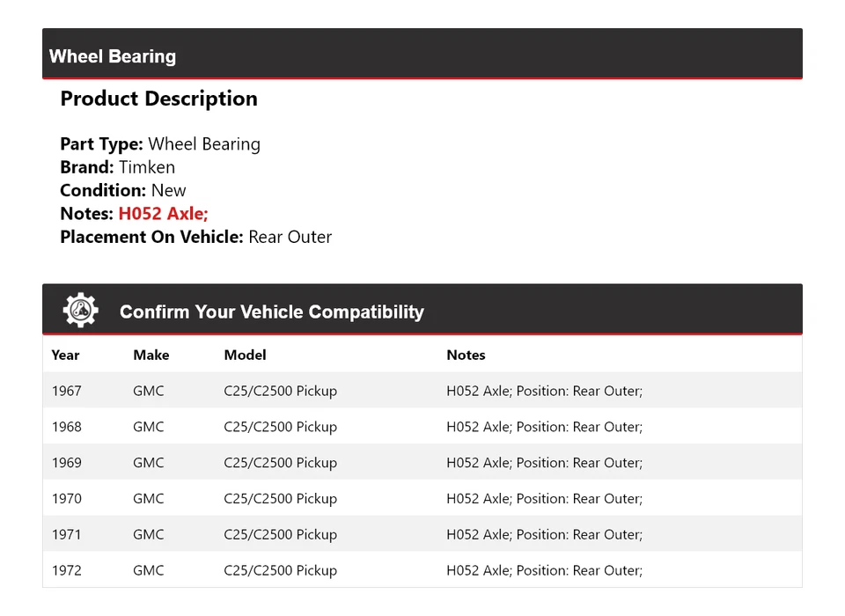Screen dimensions: 845x616
Task: Click the gear compatibility icon
Action: pyautogui.click(x=80, y=311)
